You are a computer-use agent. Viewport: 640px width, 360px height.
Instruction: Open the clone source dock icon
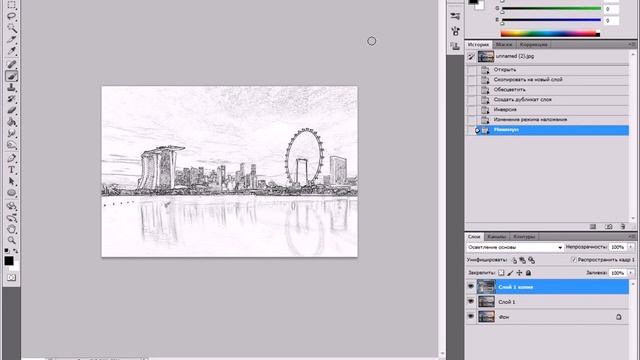tap(455, 46)
